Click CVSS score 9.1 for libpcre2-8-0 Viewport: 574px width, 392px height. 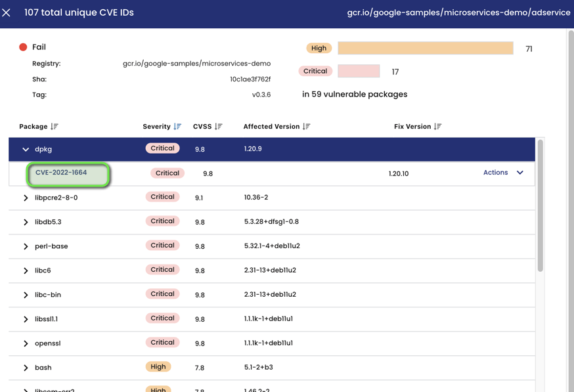coord(199,198)
